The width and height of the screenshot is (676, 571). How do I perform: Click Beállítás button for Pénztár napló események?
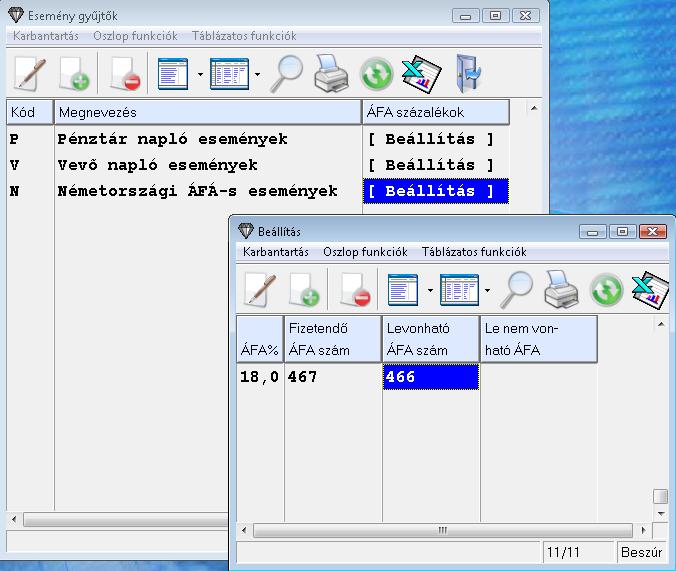coord(431,139)
